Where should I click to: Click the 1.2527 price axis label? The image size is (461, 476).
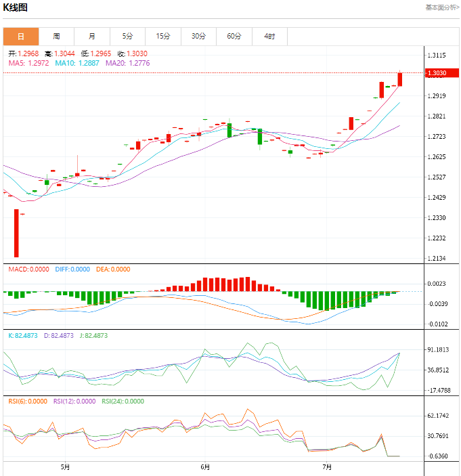pyautogui.click(x=437, y=177)
